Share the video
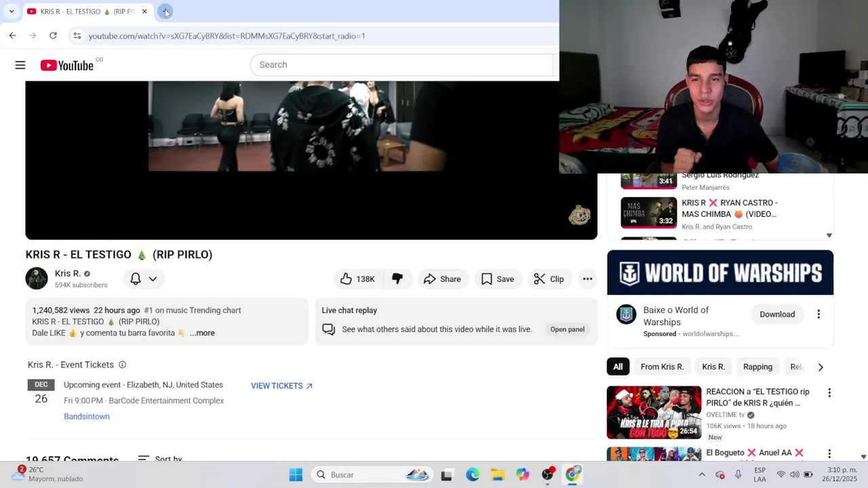 coord(442,279)
